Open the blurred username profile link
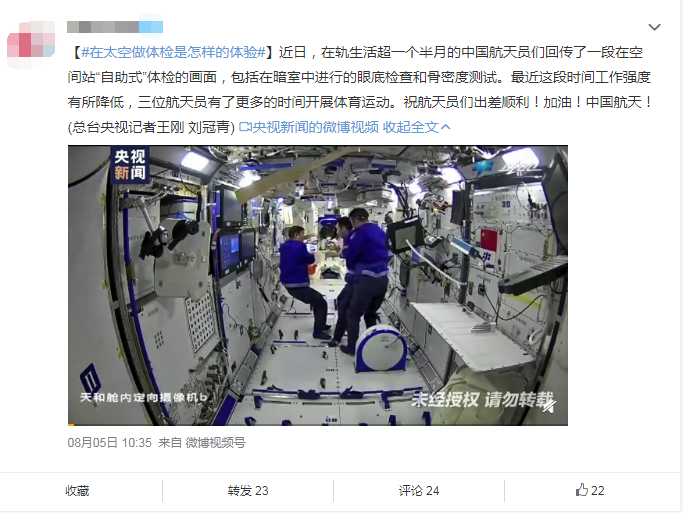 coord(115,27)
